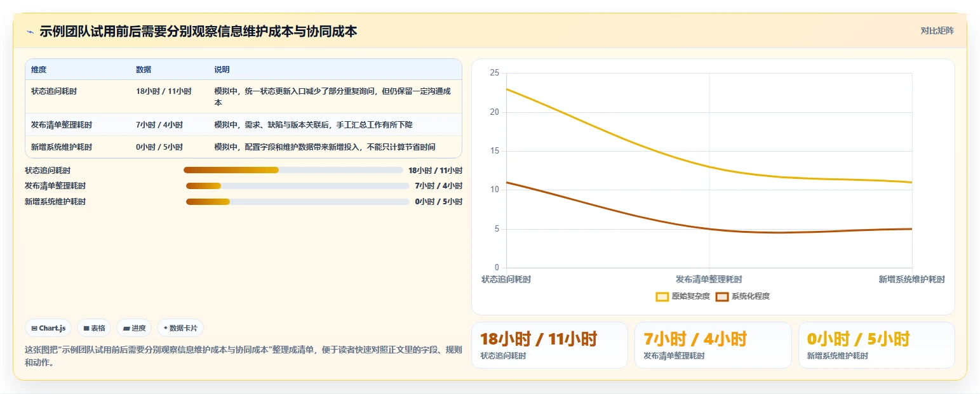This screenshot has height=394, width=980.
Task: Click the caption paragraph starting 这张图把
Action: tap(243, 357)
